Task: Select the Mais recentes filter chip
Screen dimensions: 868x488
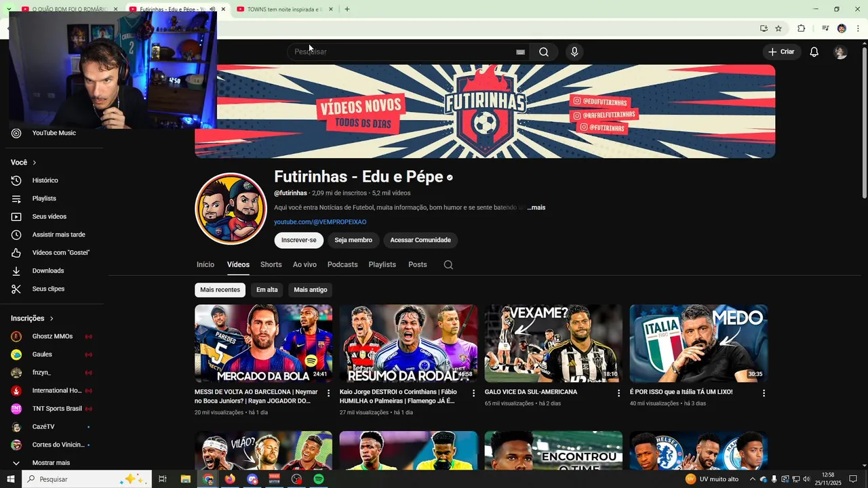Action: tap(220, 290)
